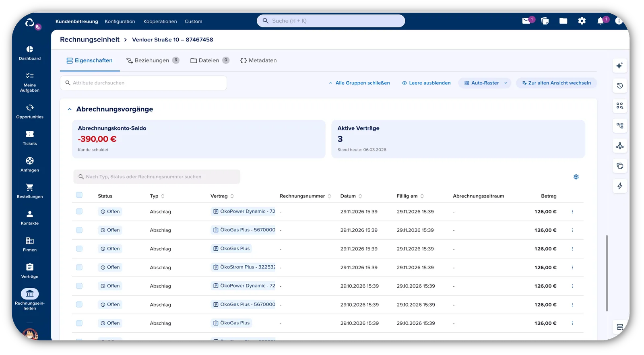Open notifications bell
644x355 pixels.
click(x=601, y=21)
